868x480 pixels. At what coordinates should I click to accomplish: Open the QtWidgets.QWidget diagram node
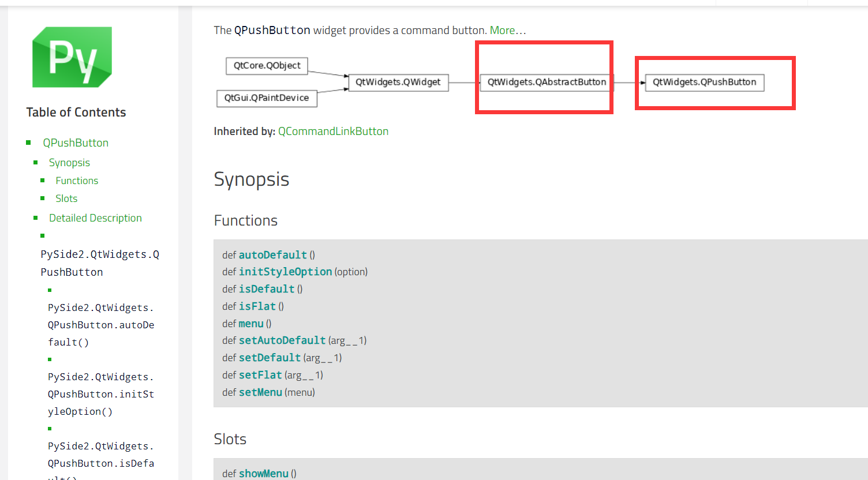(398, 82)
